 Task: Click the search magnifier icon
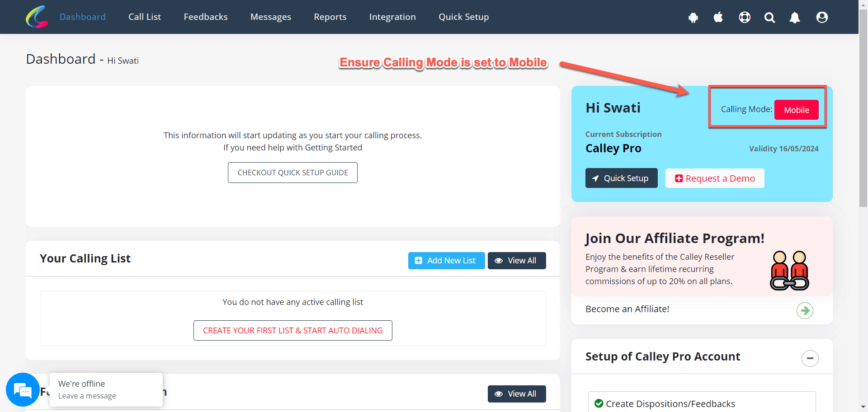(769, 17)
